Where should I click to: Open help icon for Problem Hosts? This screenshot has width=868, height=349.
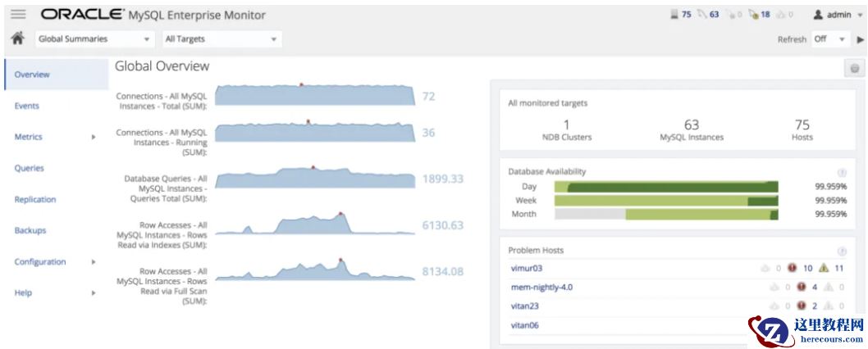[x=842, y=252]
